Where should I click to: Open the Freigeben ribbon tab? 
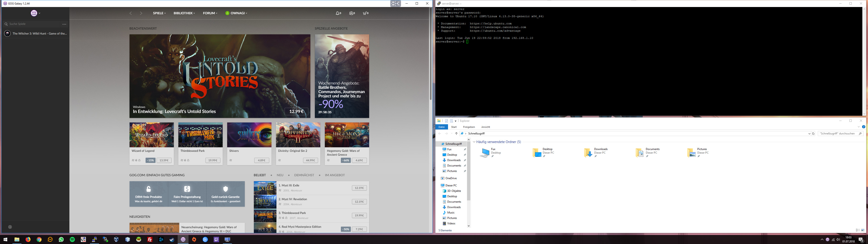point(469,127)
